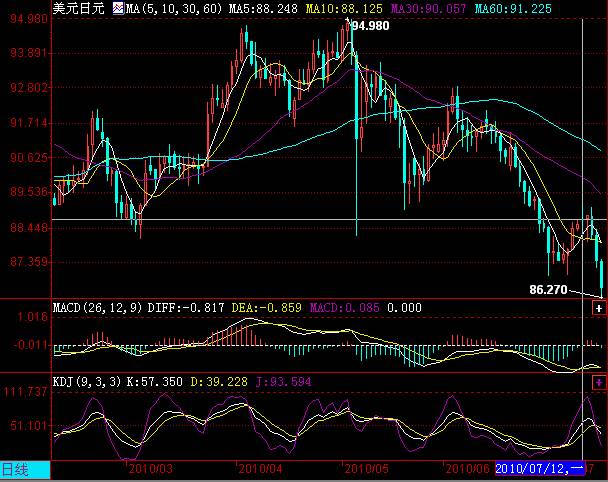Click the K:57.350 value

coord(155,382)
